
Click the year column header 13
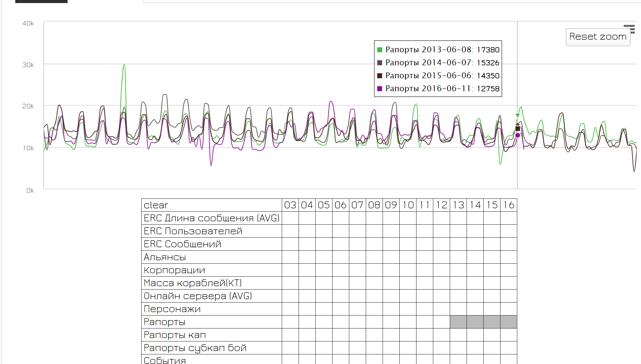pyautogui.click(x=458, y=205)
